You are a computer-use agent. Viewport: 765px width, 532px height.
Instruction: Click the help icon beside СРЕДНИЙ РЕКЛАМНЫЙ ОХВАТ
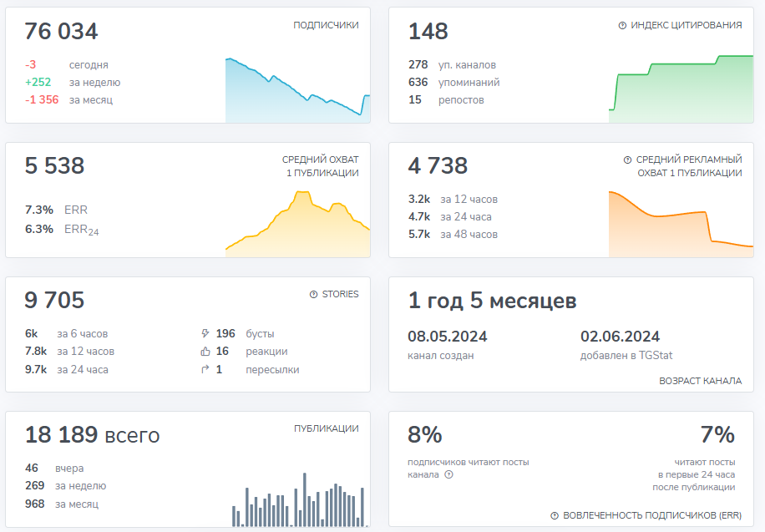pyautogui.click(x=627, y=160)
